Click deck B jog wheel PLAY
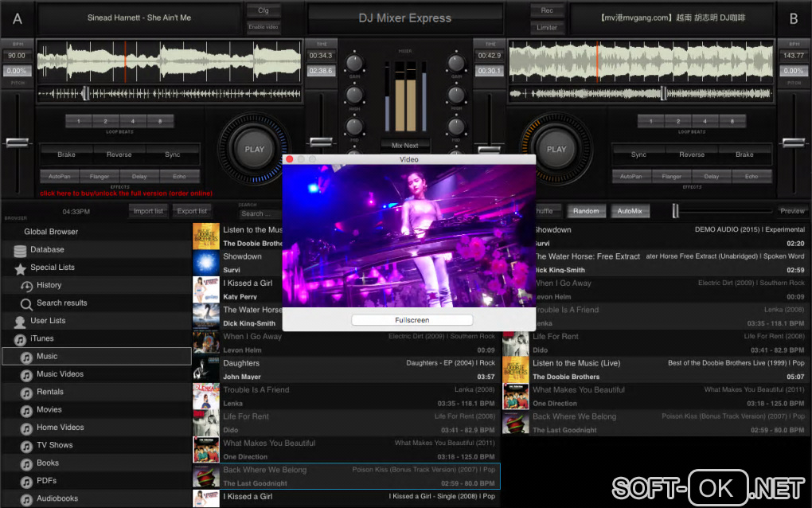 click(x=556, y=149)
